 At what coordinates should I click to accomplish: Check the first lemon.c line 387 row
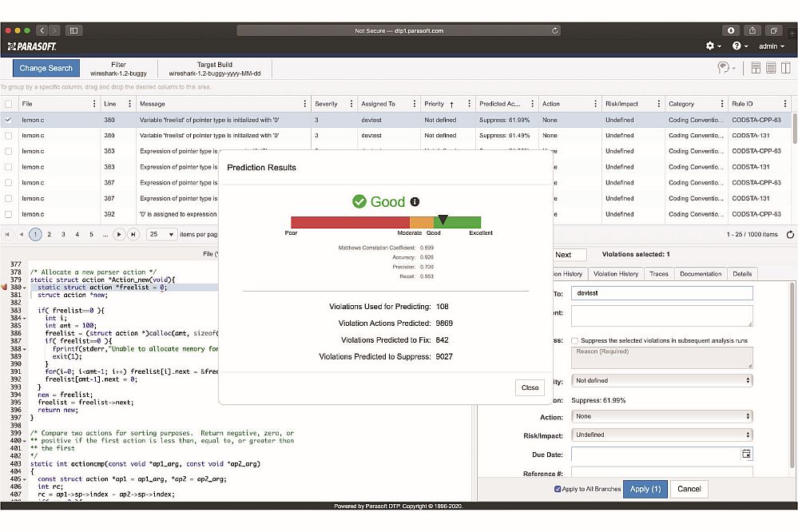coord(8,183)
